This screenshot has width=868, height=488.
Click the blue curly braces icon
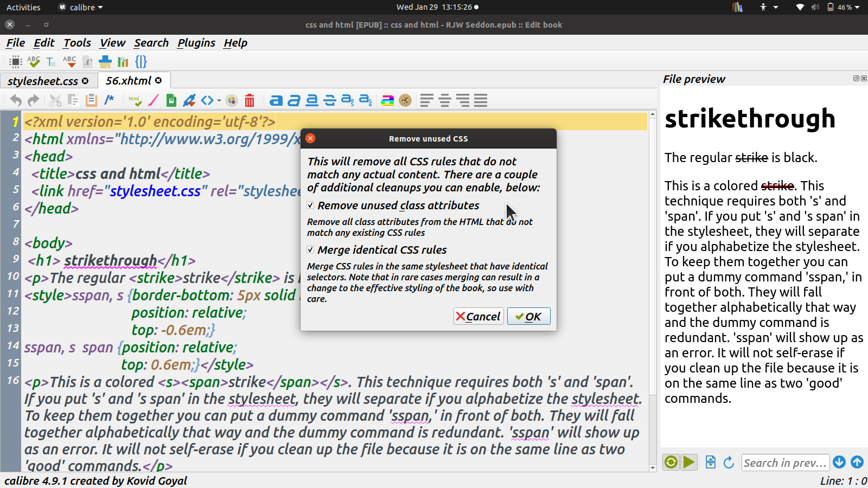pos(141,62)
